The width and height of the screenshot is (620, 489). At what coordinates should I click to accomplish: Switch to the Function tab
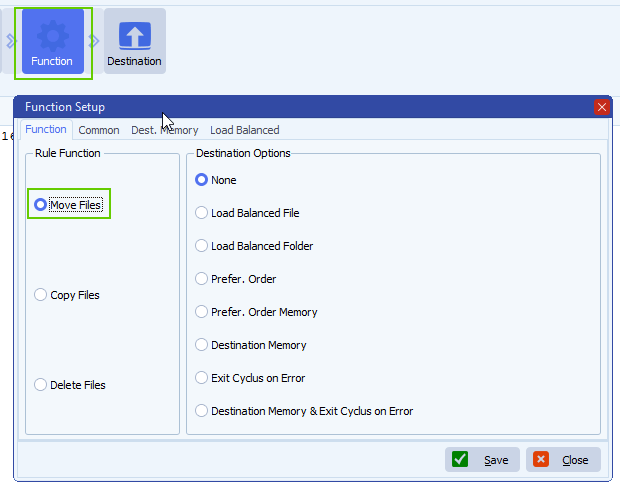(x=46, y=129)
